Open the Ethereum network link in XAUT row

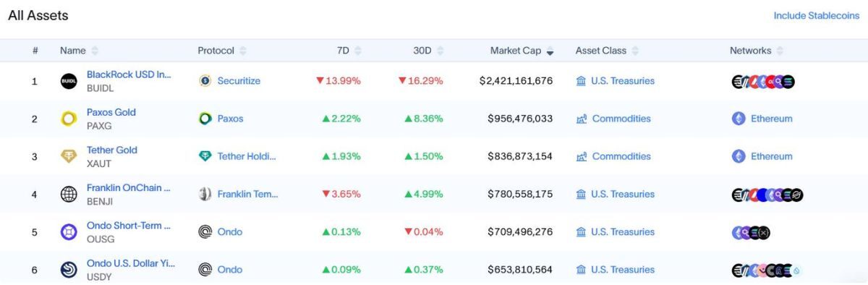coord(772,156)
